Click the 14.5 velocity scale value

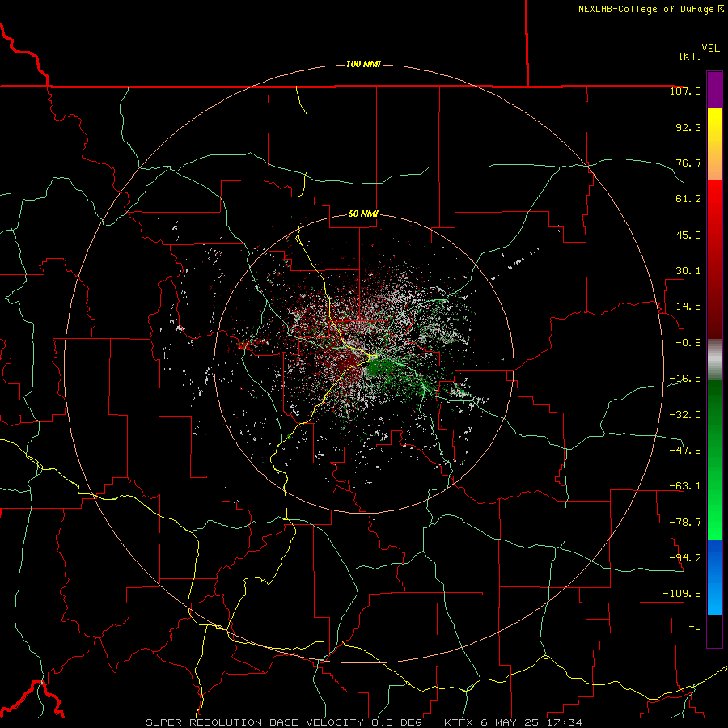click(688, 307)
